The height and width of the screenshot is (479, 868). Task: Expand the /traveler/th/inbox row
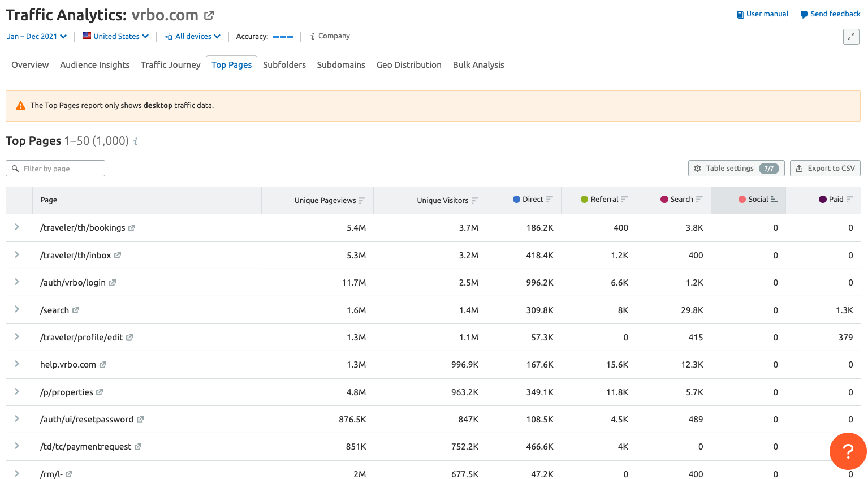coord(17,255)
